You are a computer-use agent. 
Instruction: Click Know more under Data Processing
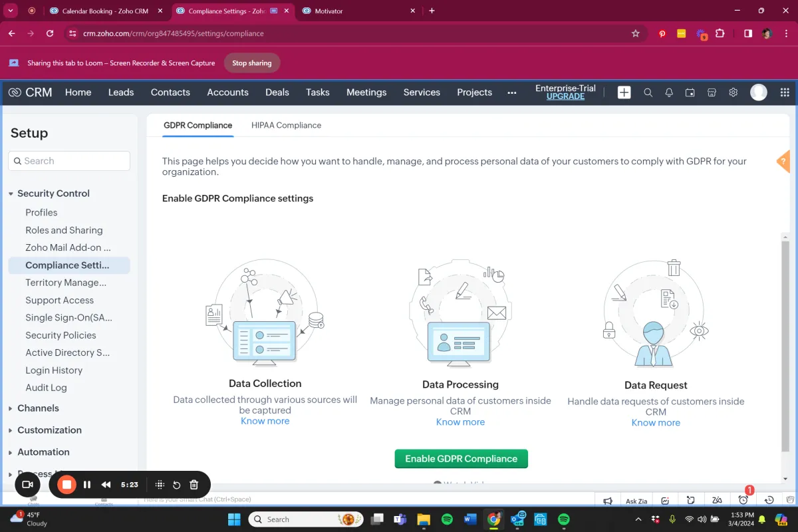[x=460, y=422]
